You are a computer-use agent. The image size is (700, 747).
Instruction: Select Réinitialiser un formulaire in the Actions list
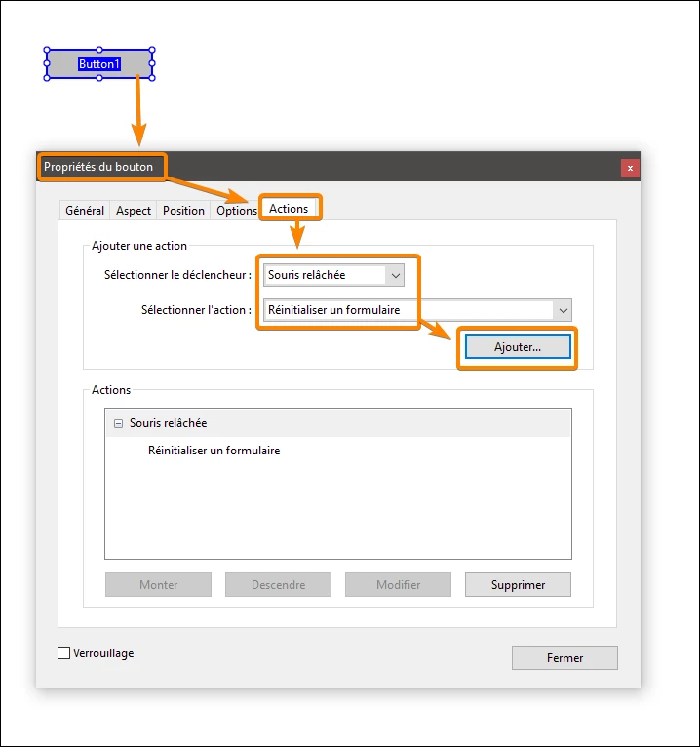pos(214,451)
